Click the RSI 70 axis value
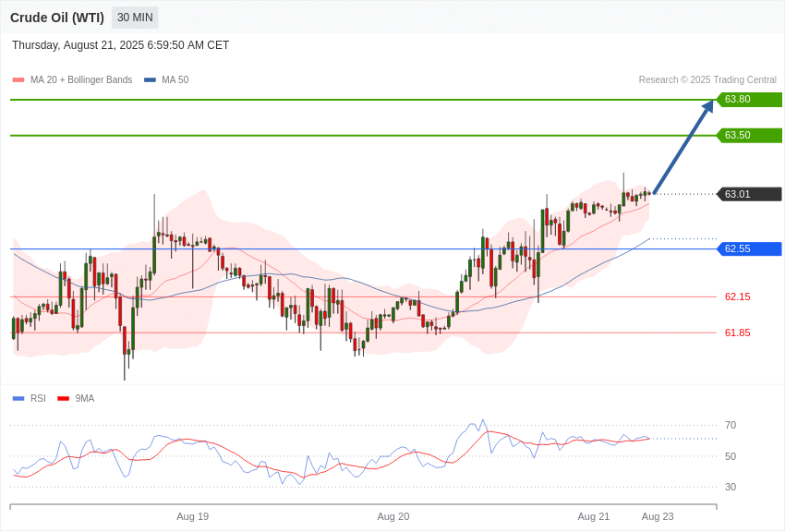 [731, 426]
